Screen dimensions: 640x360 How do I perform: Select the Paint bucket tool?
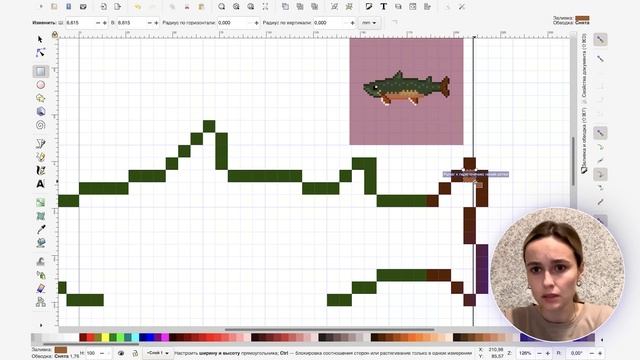coord(40,243)
